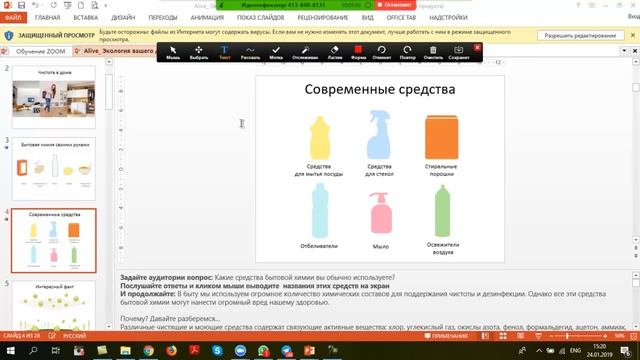Start slideshow from status bar icon
The height and width of the screenshot is (360, 640).
(x=538, y=336)
